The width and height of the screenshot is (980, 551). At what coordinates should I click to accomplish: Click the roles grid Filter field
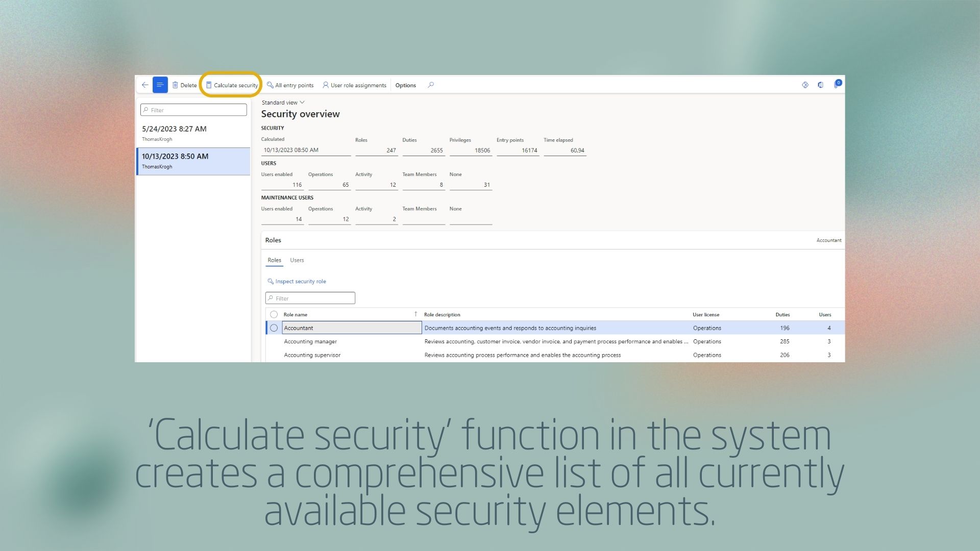point(310,298)
